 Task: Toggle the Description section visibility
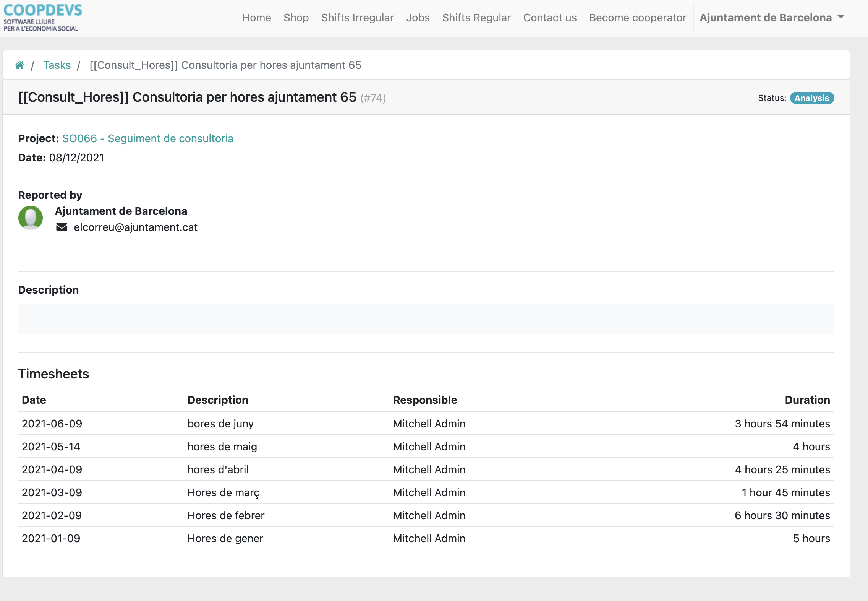pos(47,290)
